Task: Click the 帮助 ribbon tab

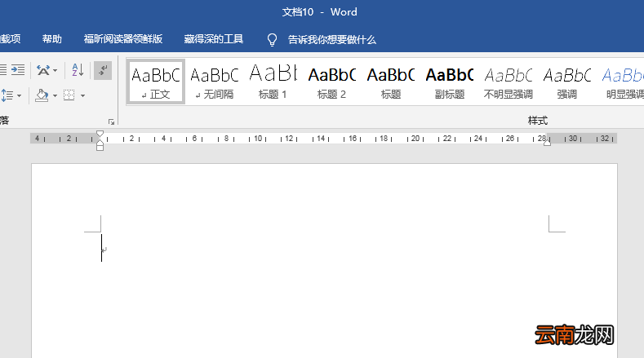Action: click(51, 39)
